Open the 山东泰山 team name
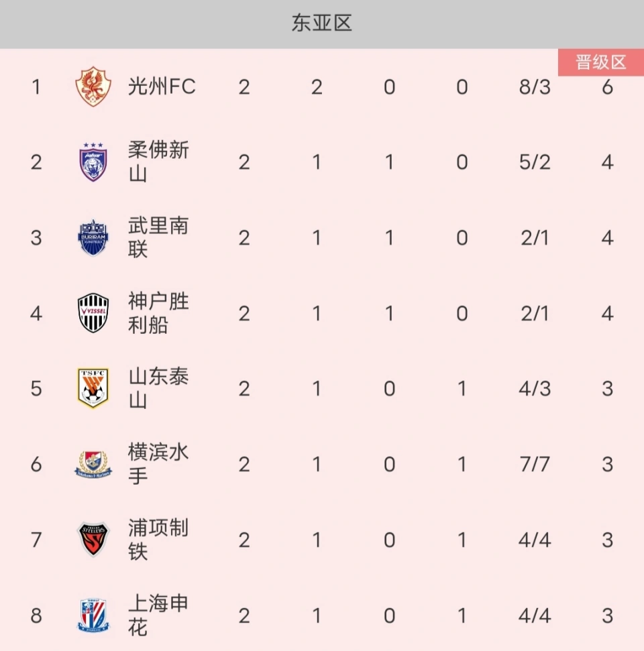 click(158, 388)
